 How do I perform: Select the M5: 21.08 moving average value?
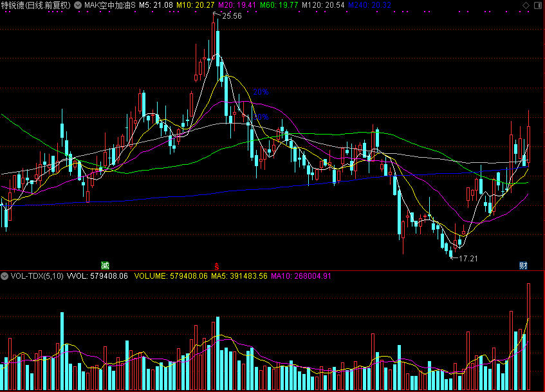coord(156,5)
